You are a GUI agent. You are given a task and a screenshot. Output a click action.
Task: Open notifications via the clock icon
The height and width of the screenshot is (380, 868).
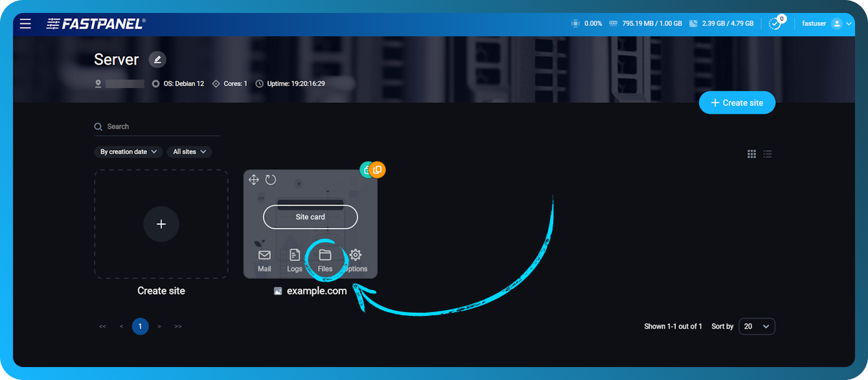coord(775,23)
